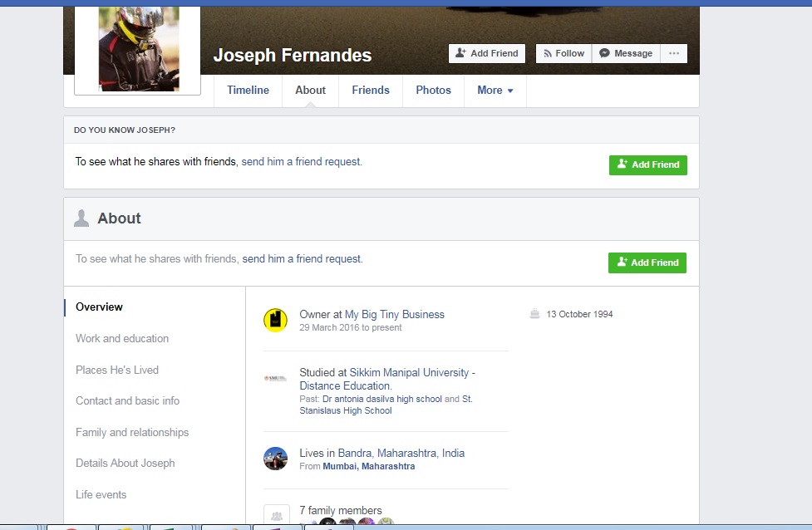This screenshot has width=812, height=530.
Task: Select Work and education in sidebar
Action: point(122,338)
